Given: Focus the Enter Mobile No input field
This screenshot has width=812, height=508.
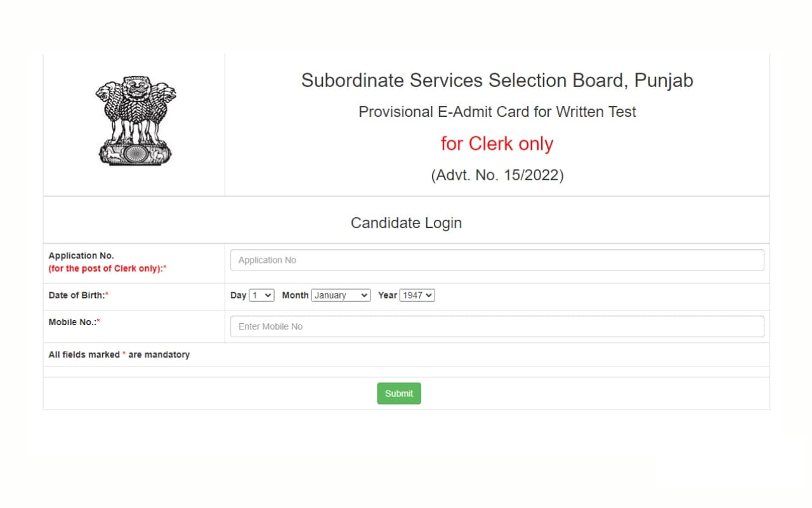Looking at the screenshot, I should click(497, 326).
